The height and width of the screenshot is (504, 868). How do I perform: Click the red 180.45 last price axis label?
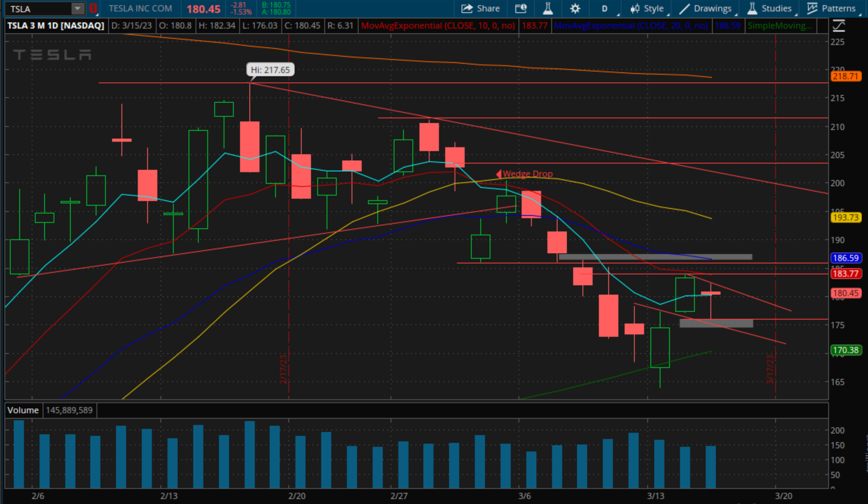pyautogui.click(x=845, y=293)
